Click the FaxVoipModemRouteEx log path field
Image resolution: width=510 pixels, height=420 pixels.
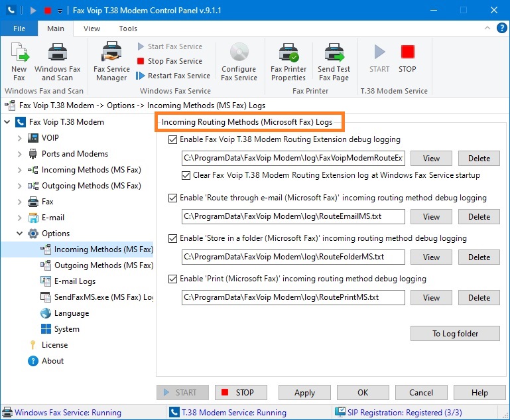tap(293, 158)
